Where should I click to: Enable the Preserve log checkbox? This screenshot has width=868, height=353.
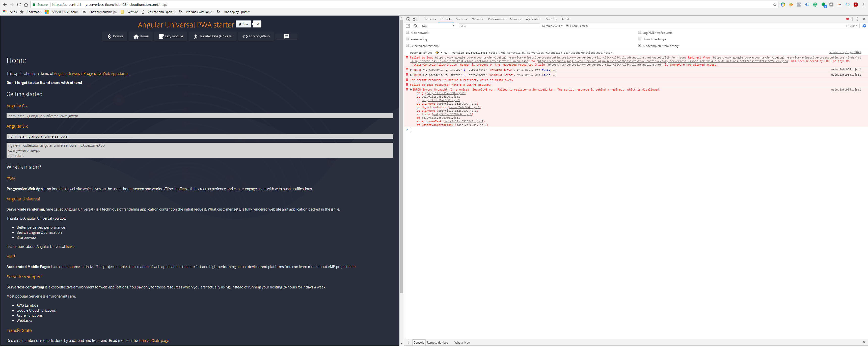tap(408, 39)
